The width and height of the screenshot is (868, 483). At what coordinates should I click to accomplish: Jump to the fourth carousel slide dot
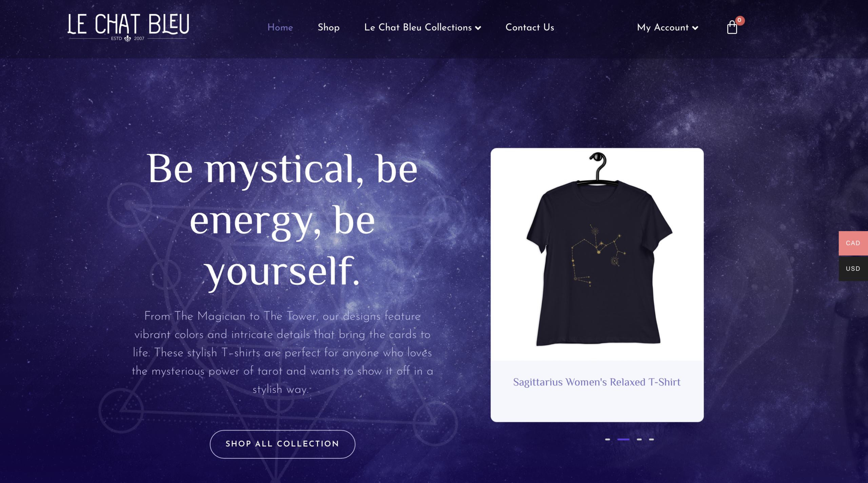(x=651, y=439)
